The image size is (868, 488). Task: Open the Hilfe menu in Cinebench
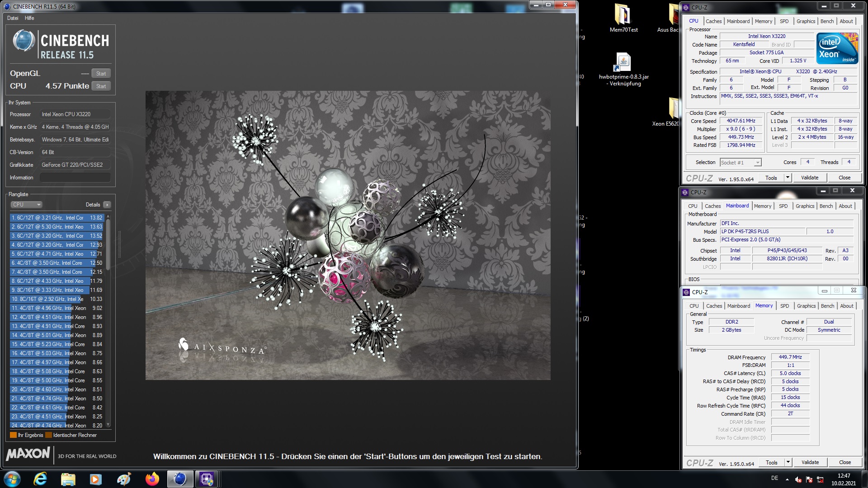point(29,18)
